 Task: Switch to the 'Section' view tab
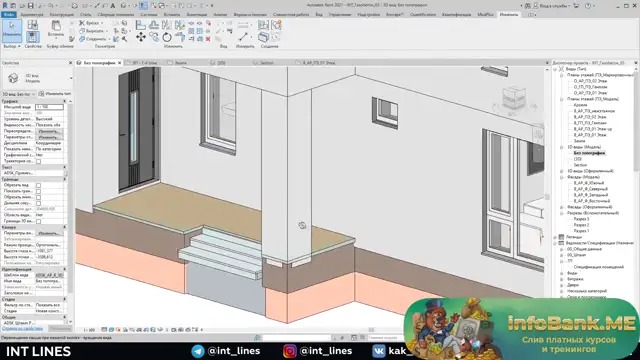[267, 63]
